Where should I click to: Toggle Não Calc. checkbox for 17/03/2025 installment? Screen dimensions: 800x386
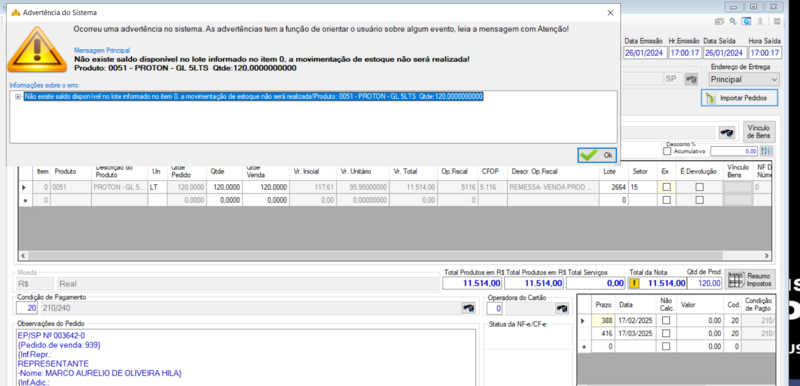click(666, 333)
